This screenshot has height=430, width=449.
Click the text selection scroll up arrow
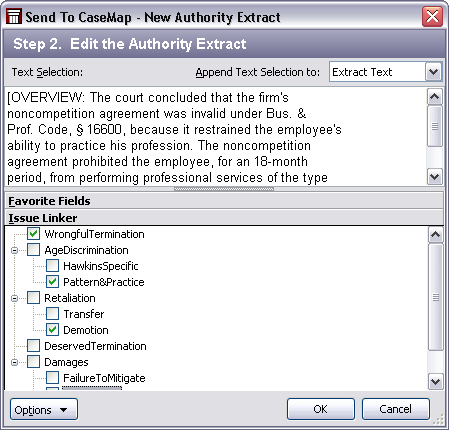point(435,97)
